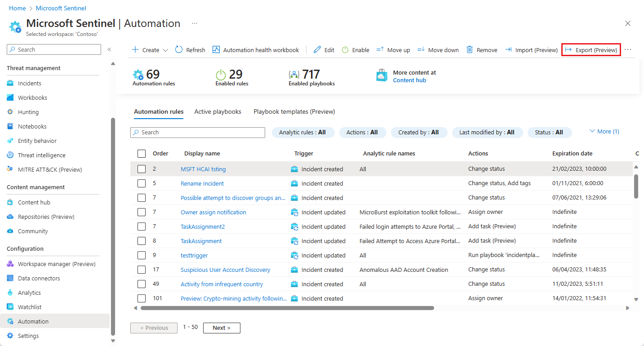Check the box for MSFT HCAI tsting
The width and height of the screenshot is (644, 346).
(142, 169)
